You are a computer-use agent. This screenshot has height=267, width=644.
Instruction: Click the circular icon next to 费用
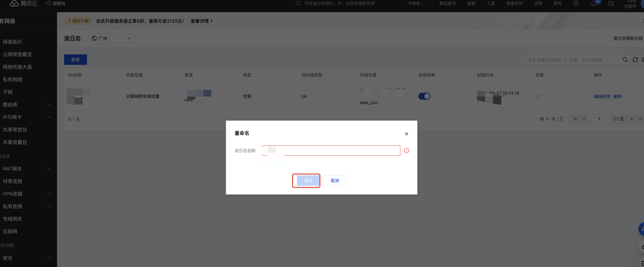point(576,3)
